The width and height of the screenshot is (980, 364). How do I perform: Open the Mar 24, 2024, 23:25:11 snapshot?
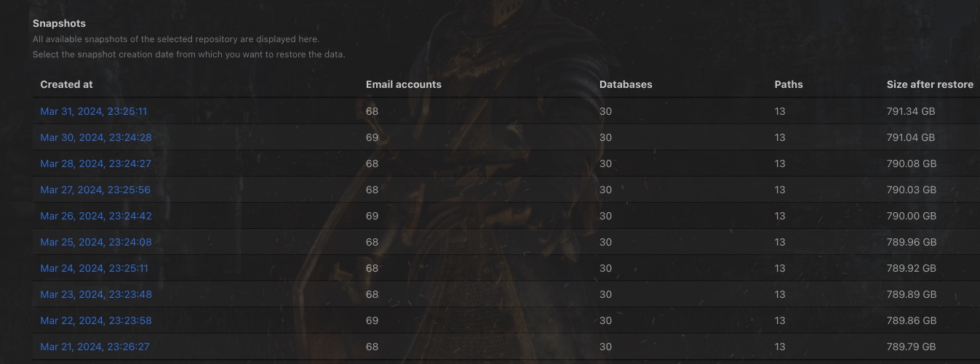[x=94, y=268]
